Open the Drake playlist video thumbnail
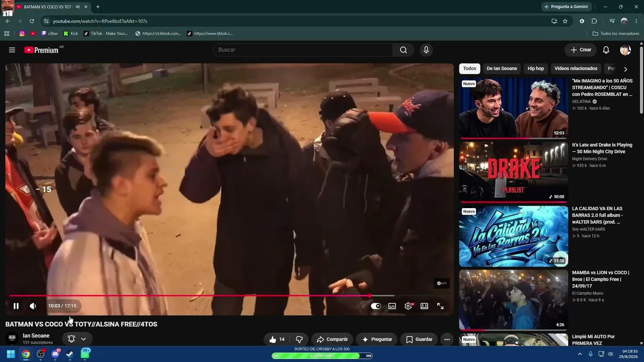Viewport: 644px width, 362px height. pos(514,171)
